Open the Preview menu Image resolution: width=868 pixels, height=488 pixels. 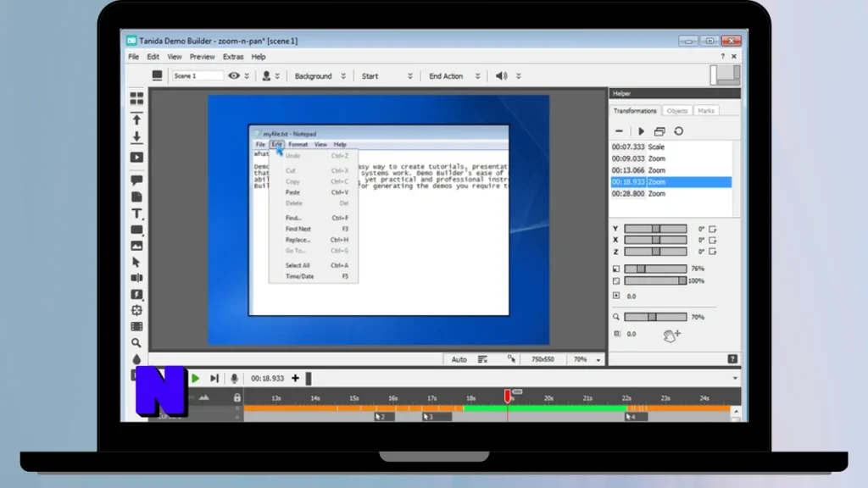pos(202,57)
